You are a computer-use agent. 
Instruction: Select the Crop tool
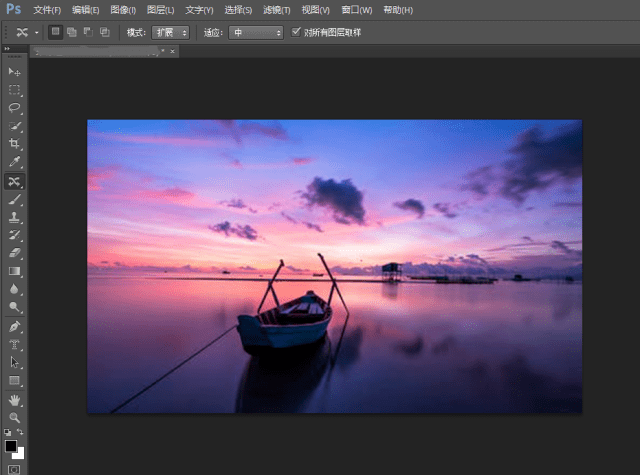click(x=14, y=144)
